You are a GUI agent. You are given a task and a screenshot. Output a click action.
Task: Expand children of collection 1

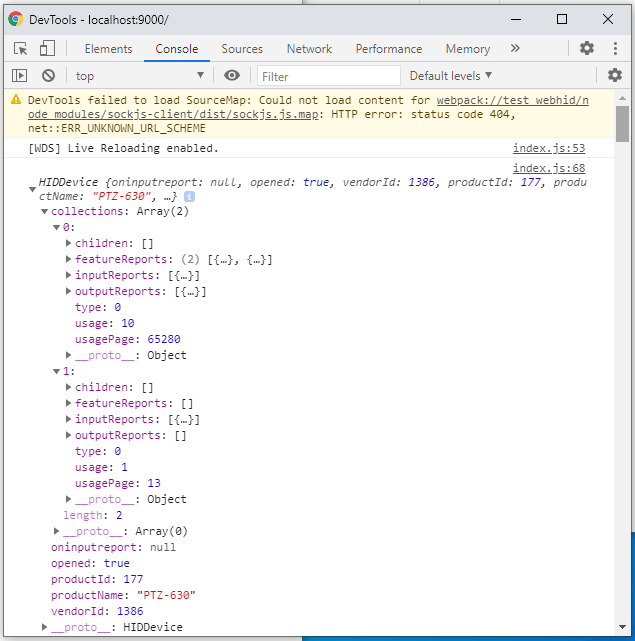(68, 387)
